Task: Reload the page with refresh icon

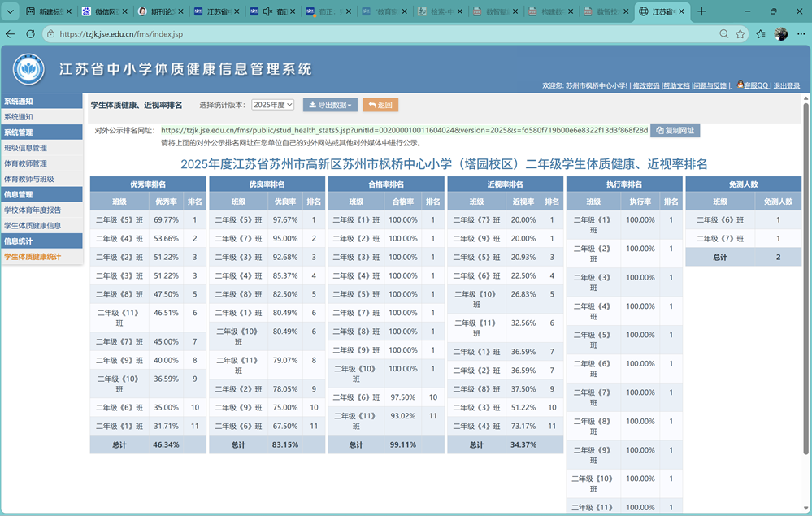Action: pyautogui.click(x=31, y=34)
